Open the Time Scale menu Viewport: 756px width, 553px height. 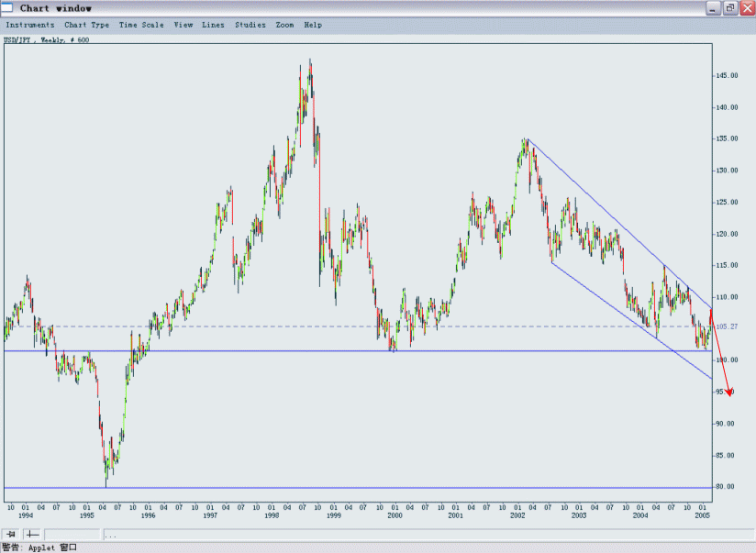coord(141,25)
